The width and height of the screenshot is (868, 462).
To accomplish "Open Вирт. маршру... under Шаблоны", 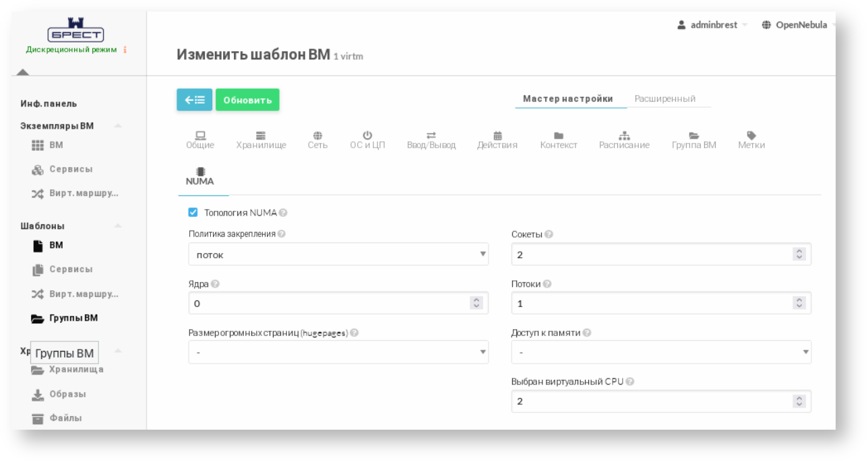I will (75, 294).
